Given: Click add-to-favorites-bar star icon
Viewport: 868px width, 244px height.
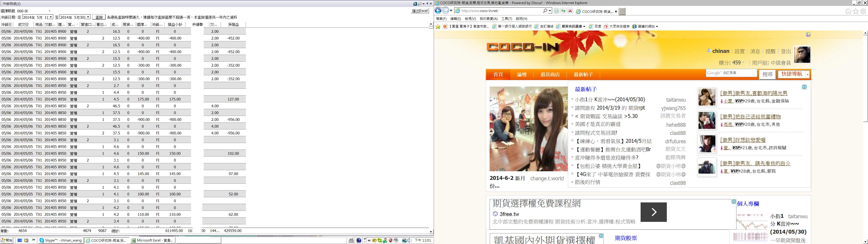Looking at the screenshot, I should click(x=438, y=26).
